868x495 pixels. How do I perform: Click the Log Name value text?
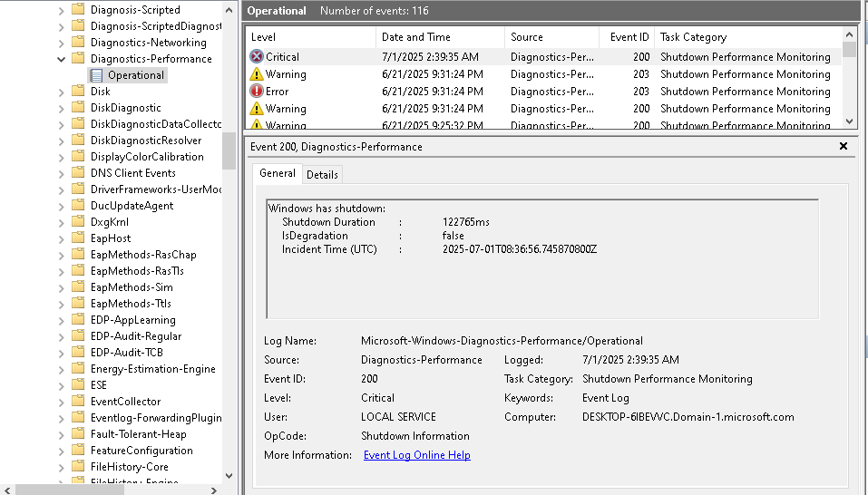click(x=502, y=341)
